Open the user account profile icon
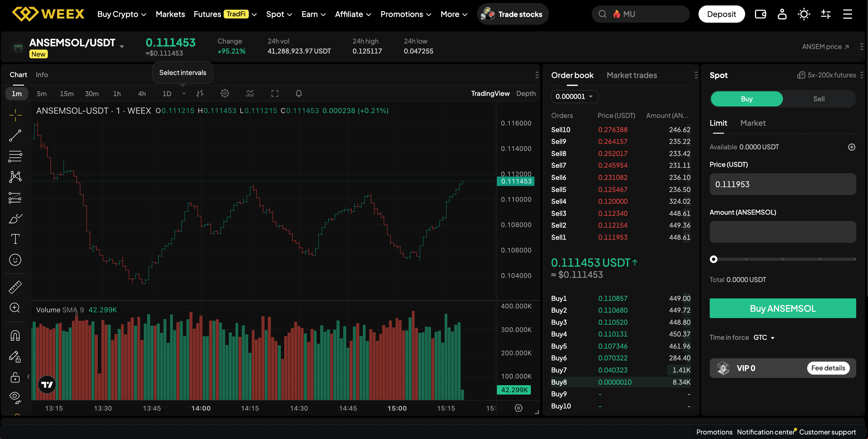868x439 pixels. (x=782, y=14)
